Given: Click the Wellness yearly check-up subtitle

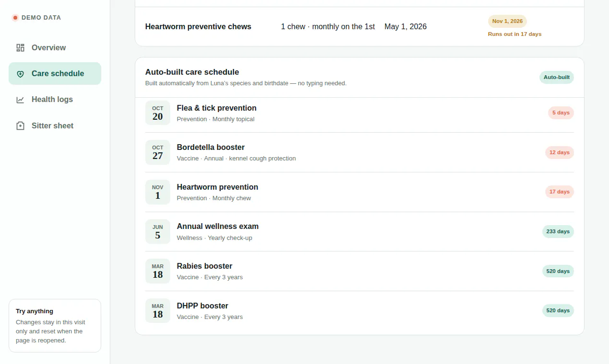Looking at the screenshot, I should (x=214, y=238).
